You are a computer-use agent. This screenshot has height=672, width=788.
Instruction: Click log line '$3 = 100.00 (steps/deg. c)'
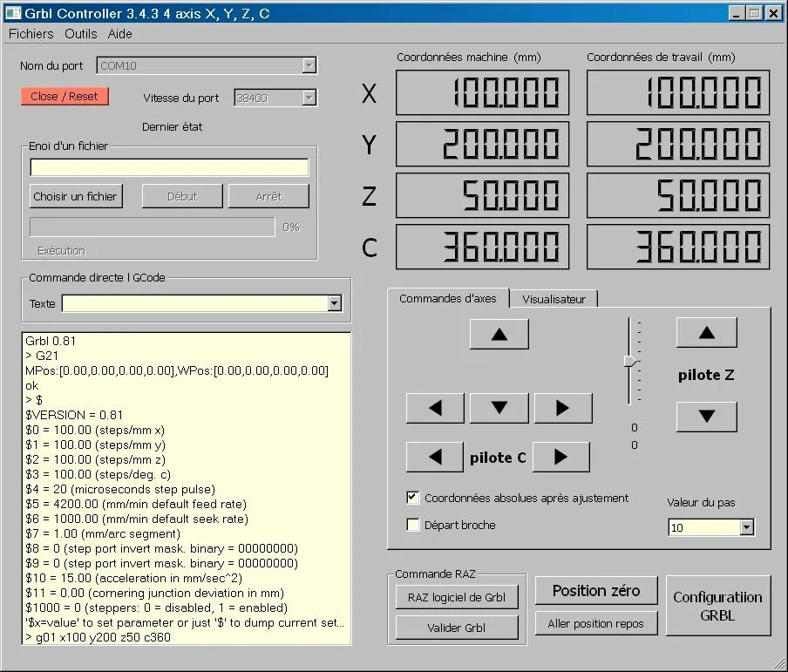98,474
